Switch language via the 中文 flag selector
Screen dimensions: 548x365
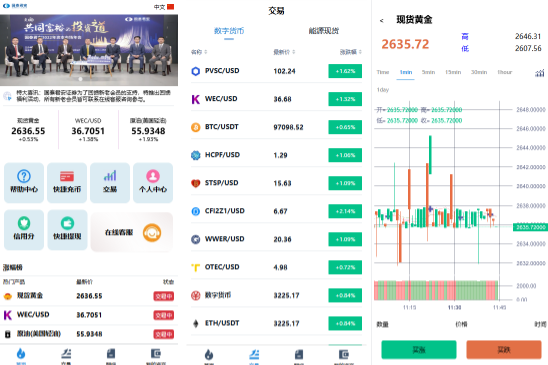pyautogui.click(x=164, y=7)
